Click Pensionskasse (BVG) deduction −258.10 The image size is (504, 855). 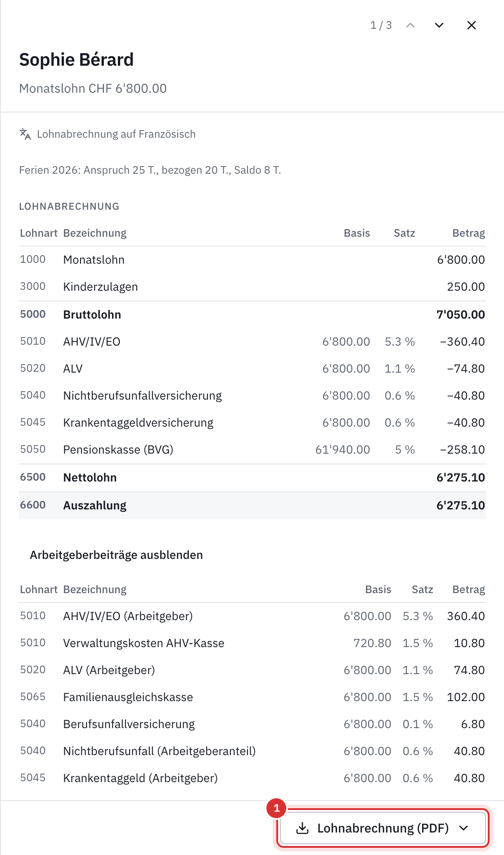click(x=462, y=450)
